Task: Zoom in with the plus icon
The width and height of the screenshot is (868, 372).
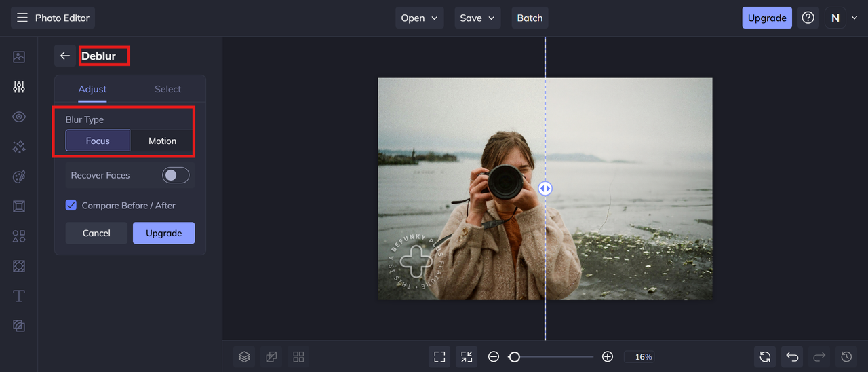Action: coord(608,356)
